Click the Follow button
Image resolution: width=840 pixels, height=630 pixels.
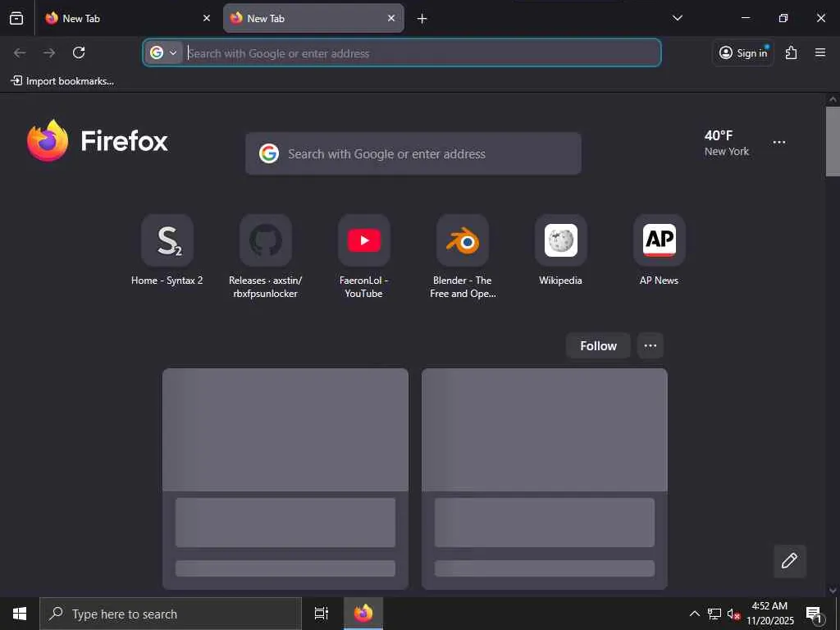click(598, 345)
